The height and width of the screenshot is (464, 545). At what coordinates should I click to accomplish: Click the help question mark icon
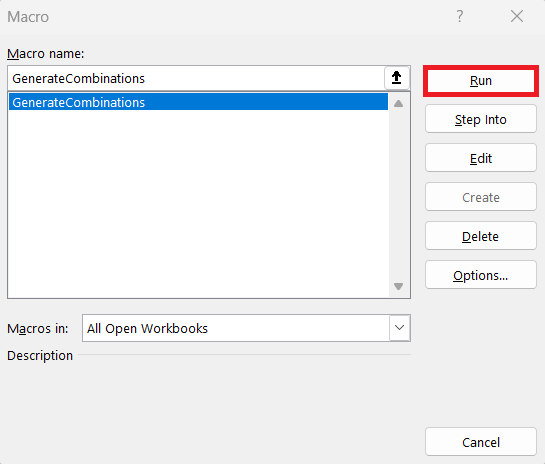coord(459,16)
